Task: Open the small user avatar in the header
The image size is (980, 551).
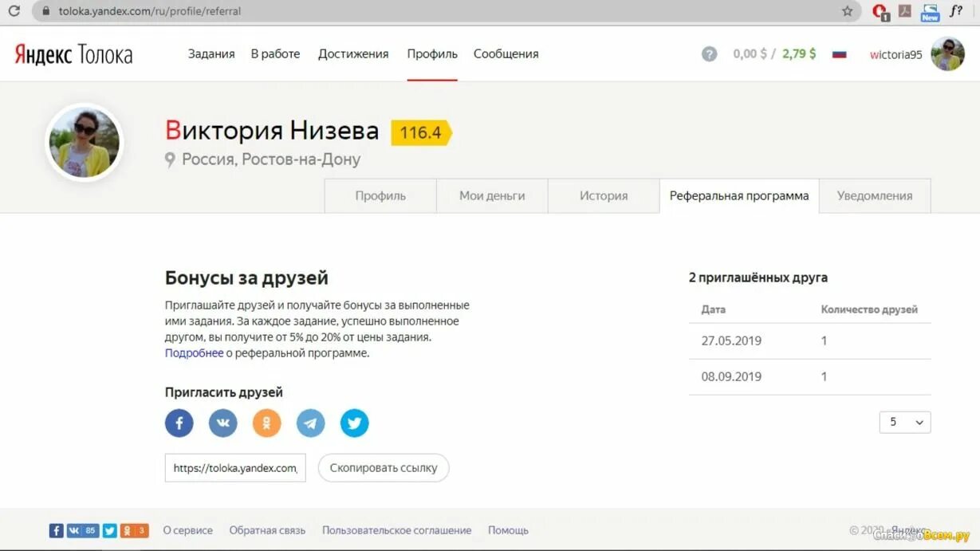Action: coord(948,54)
